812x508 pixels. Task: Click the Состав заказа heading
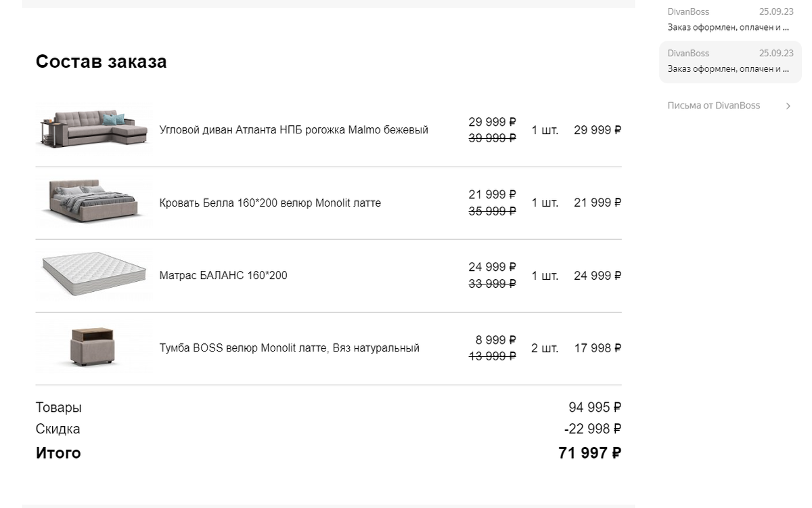tap(101, 62)
